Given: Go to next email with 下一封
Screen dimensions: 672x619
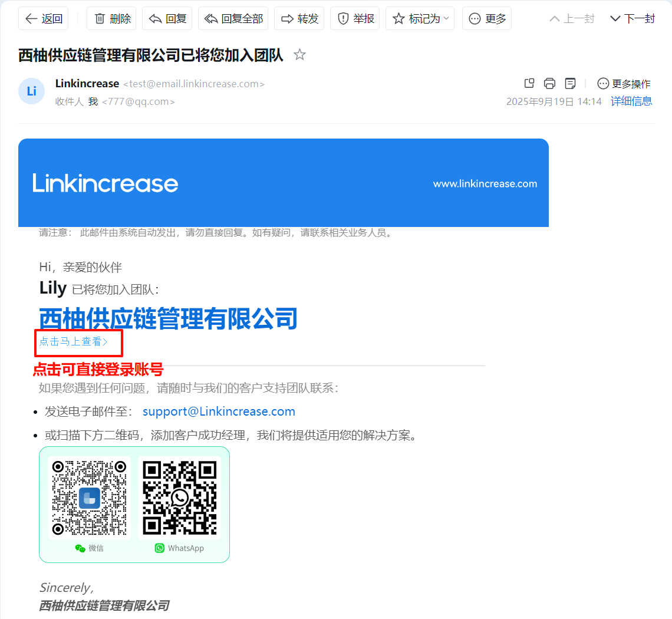Looking at the screenshot, I should coord(632,19).
